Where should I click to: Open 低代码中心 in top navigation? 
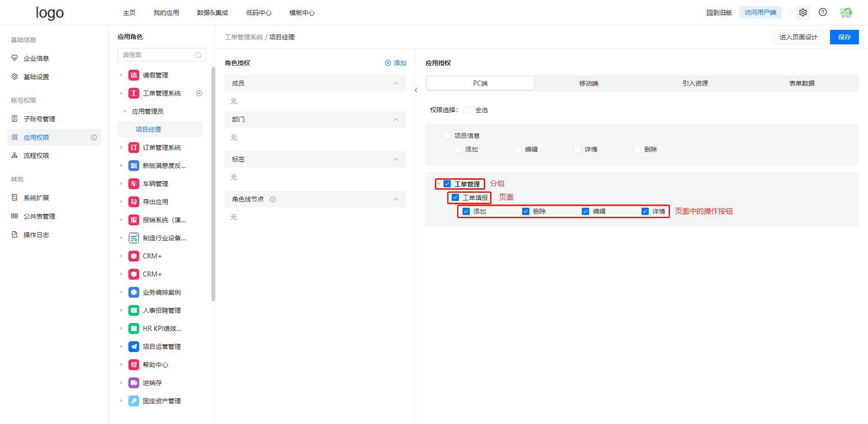coord(258,13)
